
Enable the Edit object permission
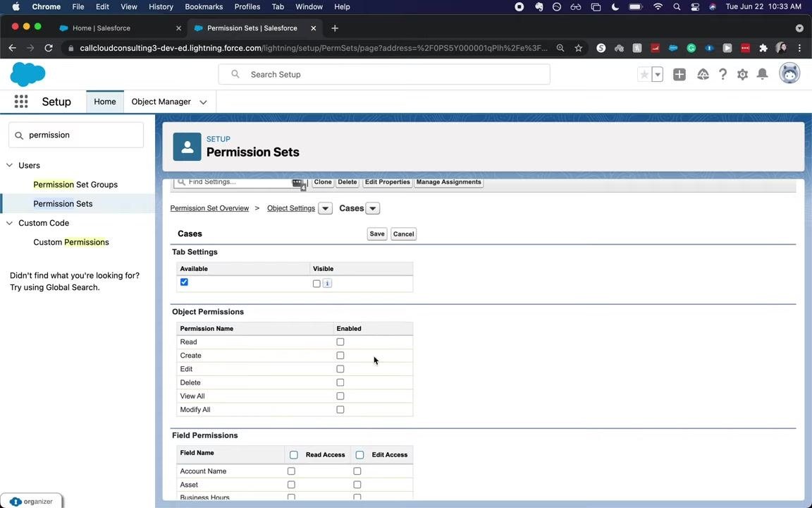pos(340,369)
